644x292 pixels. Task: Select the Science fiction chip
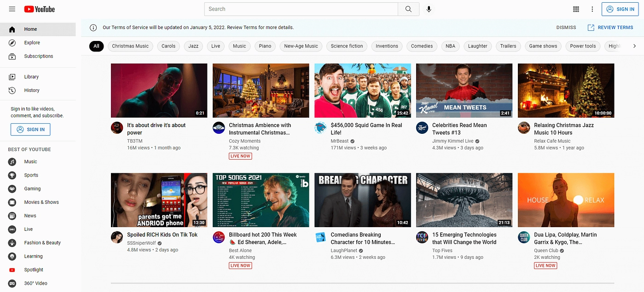coord(347,46)
